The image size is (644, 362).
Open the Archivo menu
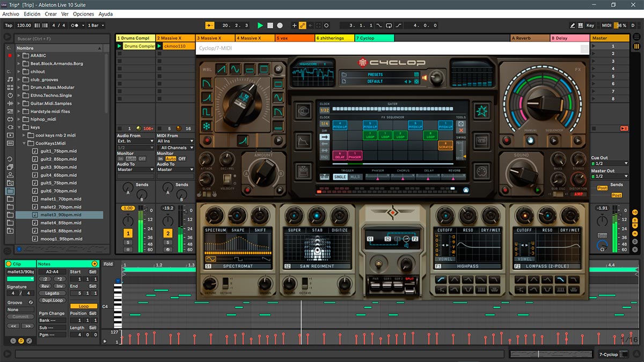pyautogui.click(x=11, y=14)
